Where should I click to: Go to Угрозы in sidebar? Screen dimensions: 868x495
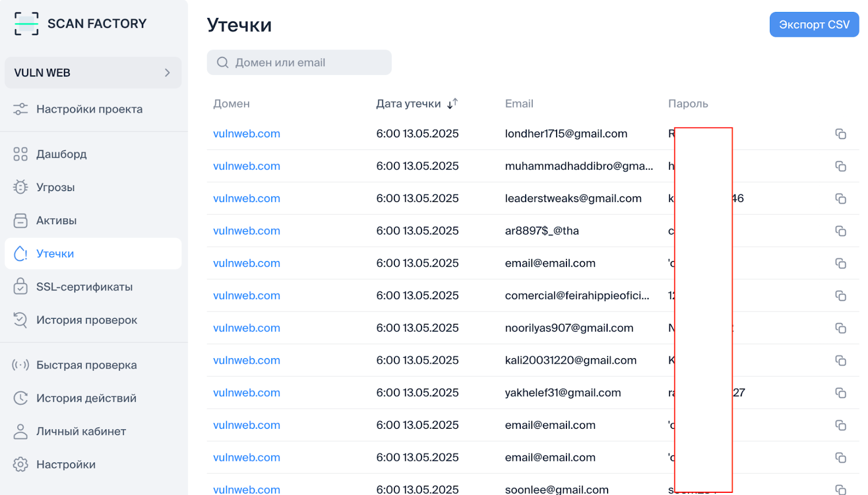click(55, 187)
